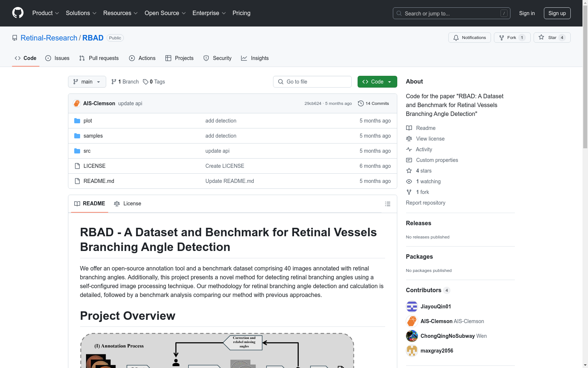Open the RBAD repository name link
The height and width of the screenshot is (368, 588).
(93, 38)
